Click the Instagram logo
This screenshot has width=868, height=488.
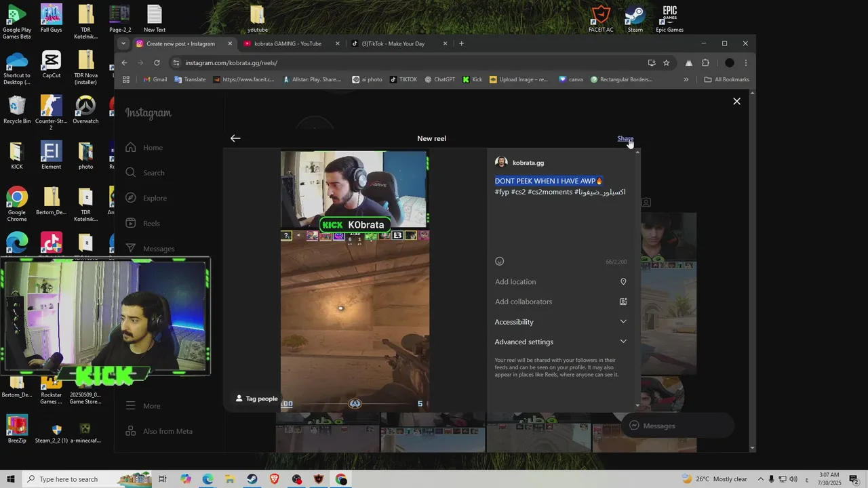[x=148, y=113]
